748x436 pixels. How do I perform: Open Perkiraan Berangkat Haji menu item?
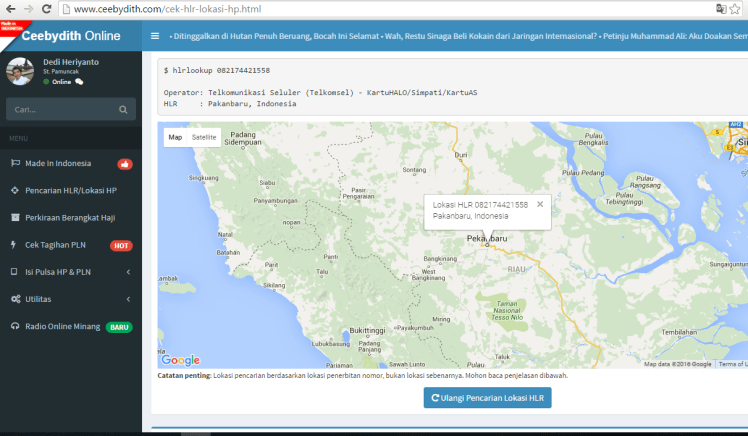70,217
